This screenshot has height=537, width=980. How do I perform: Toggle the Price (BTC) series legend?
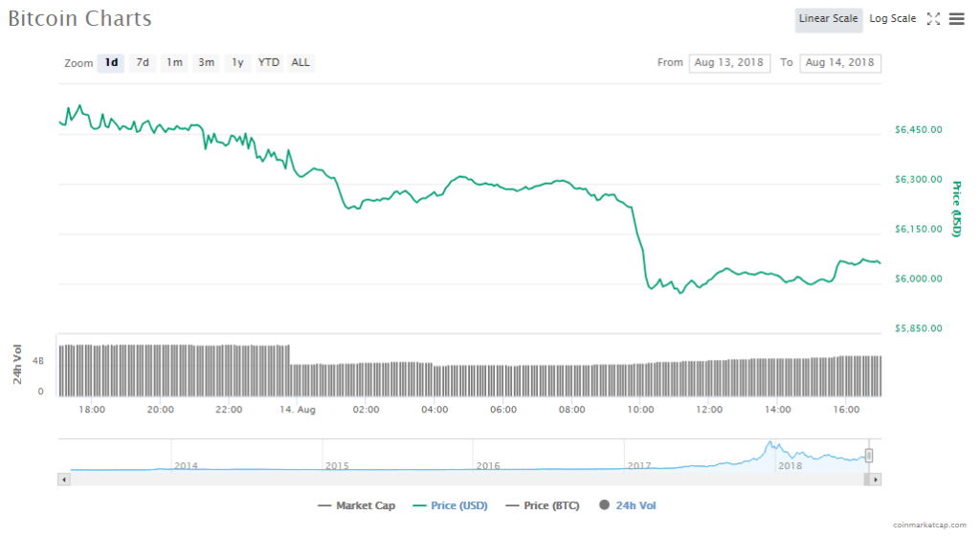click(542, 505)
